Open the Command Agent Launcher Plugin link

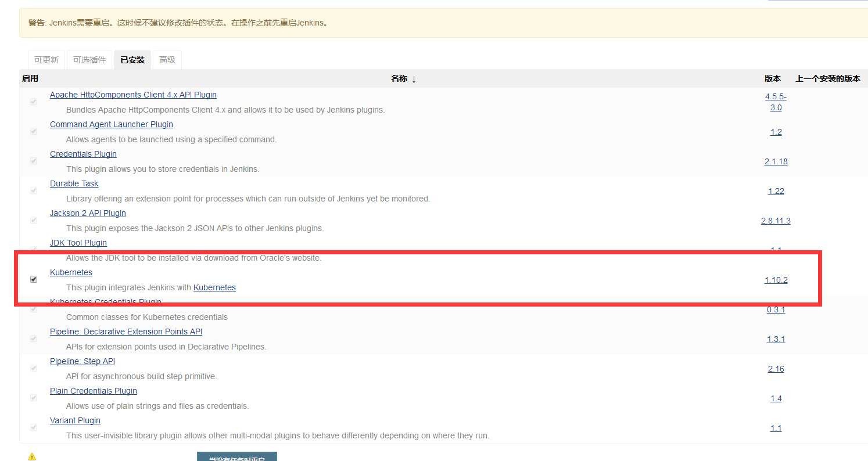[x=112, y=124]
